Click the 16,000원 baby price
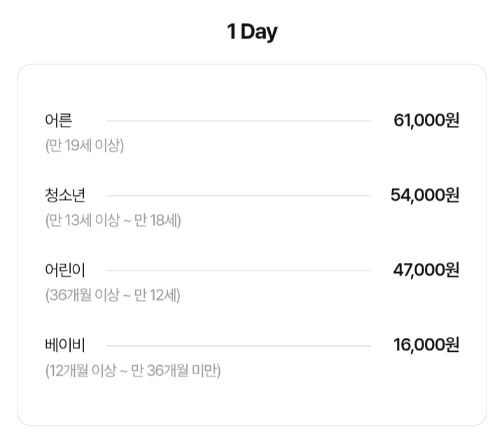Image resolution: width=504 pixels, height=440 pixels. coord(426,345)
